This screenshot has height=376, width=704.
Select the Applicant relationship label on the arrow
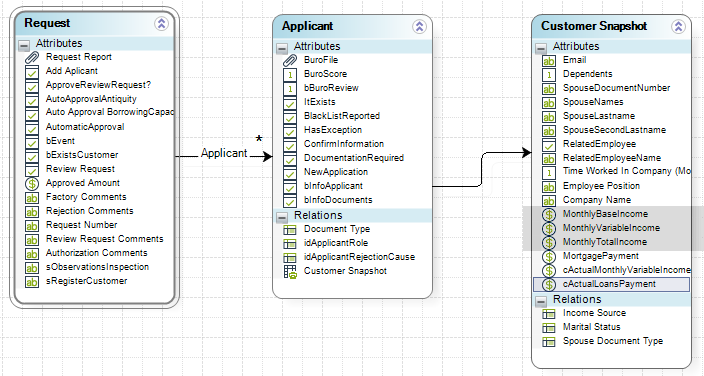[224, 153]
